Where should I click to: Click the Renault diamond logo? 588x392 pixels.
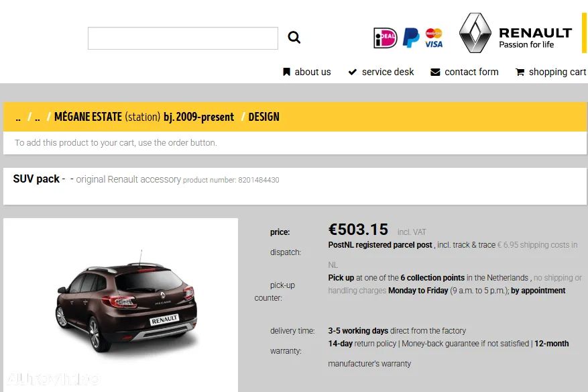475,33
